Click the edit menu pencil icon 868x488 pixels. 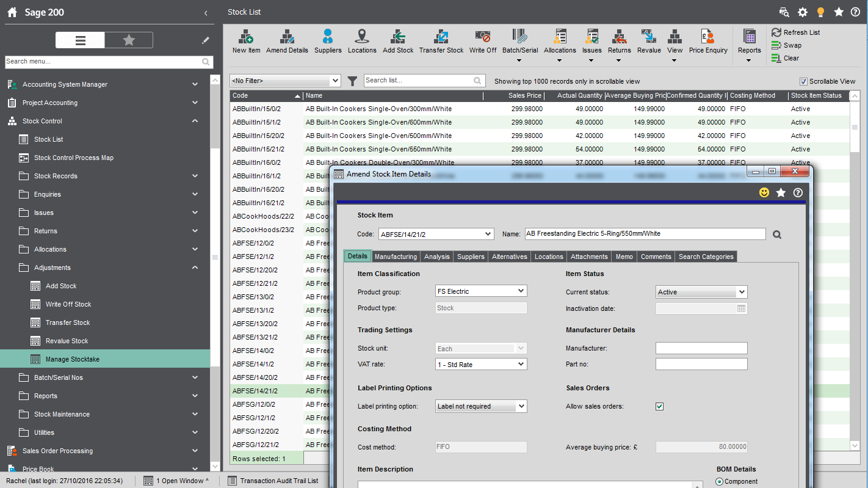pyautogui.click(x=206, y=40)
